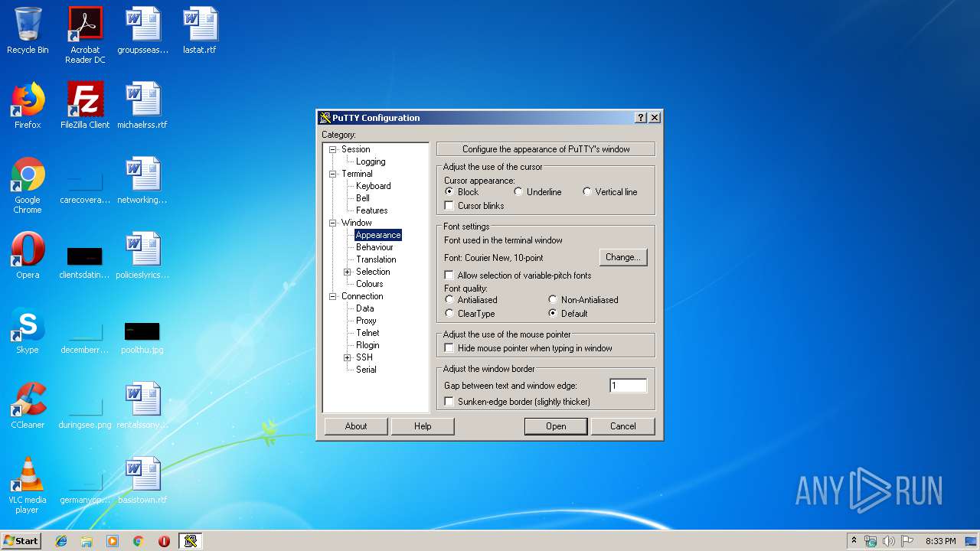Select the PuTTY taskbar button
980x551 pixels.
pos(191,541)
